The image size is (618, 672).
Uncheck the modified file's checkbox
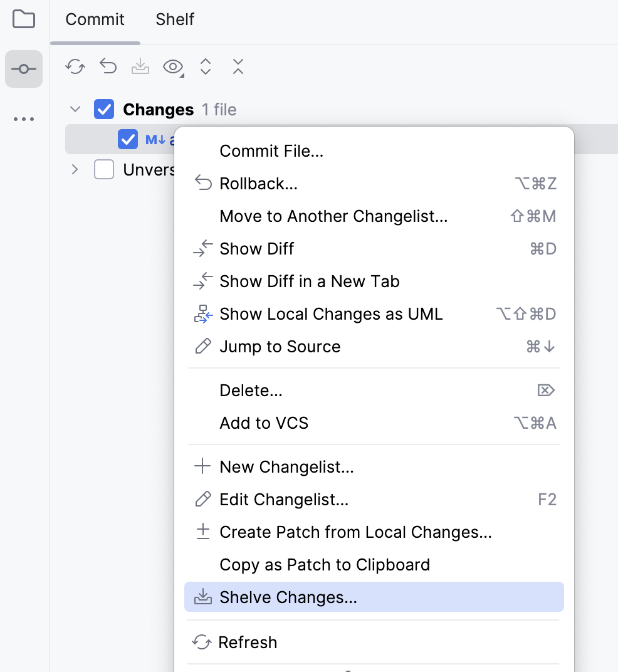pos(128,139)
